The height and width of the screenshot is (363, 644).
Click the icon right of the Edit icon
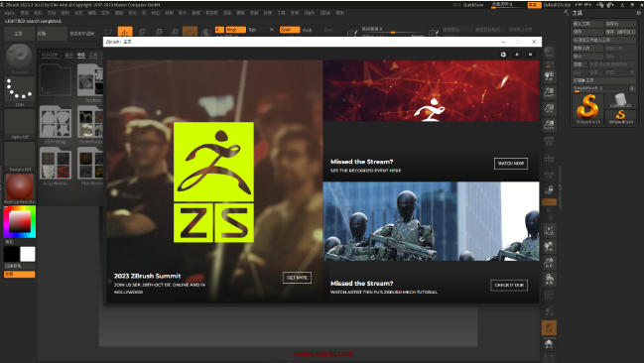click(142, 32)
